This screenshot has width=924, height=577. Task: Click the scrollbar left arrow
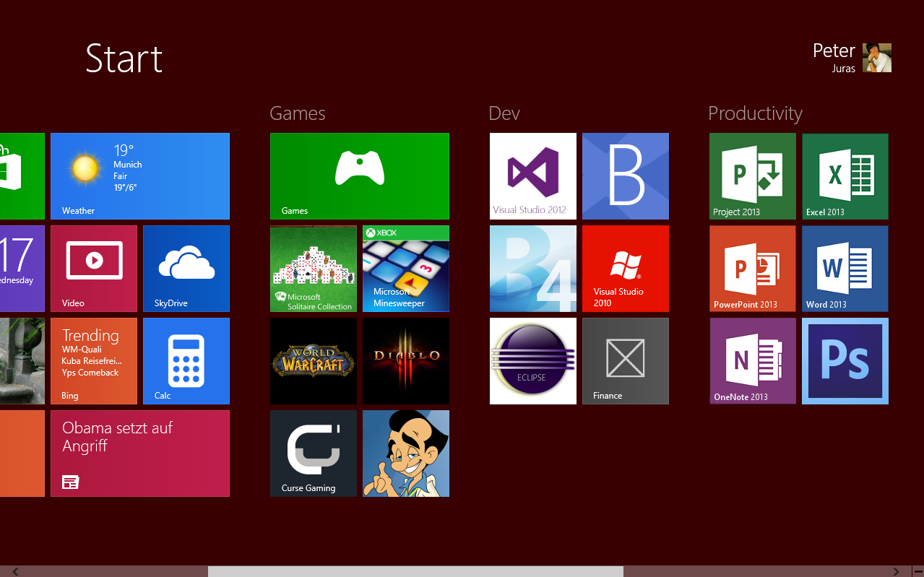pyautogui.click(x=16, y=571)
